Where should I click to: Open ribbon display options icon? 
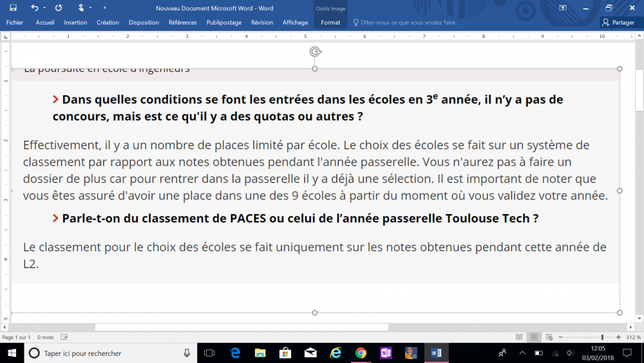coord(563,8)
